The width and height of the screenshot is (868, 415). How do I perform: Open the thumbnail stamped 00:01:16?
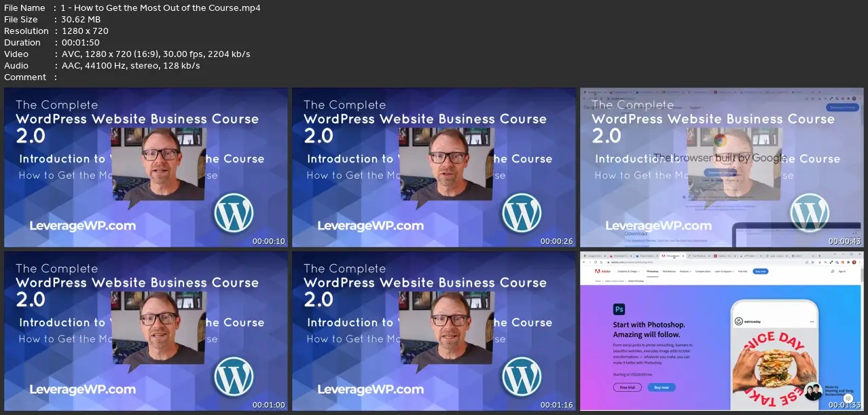coord(434,331)
